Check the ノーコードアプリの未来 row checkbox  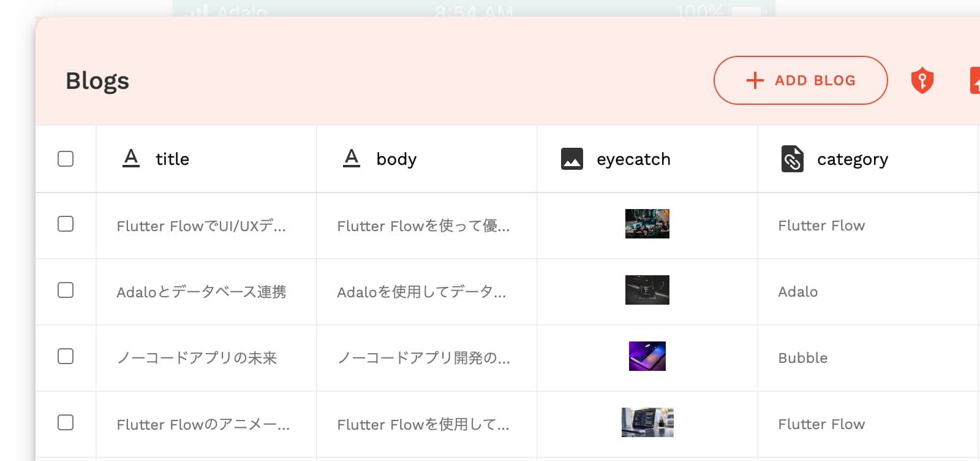tap(66, 356)
